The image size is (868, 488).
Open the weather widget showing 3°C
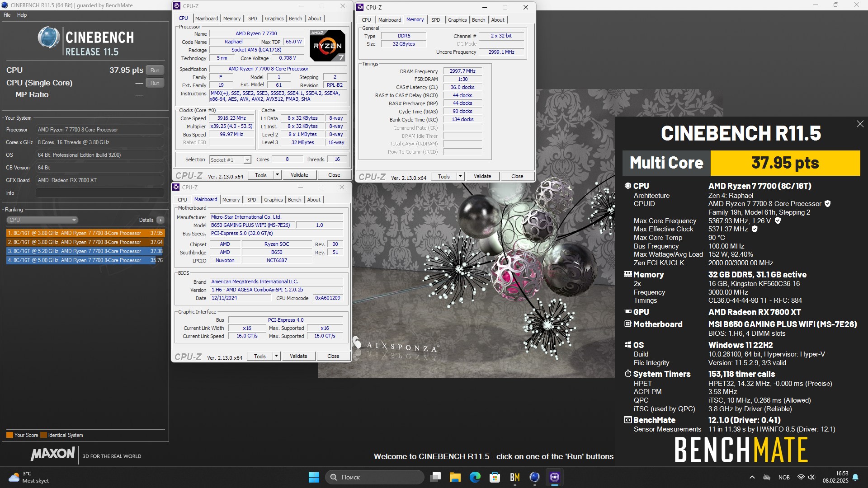28,477
